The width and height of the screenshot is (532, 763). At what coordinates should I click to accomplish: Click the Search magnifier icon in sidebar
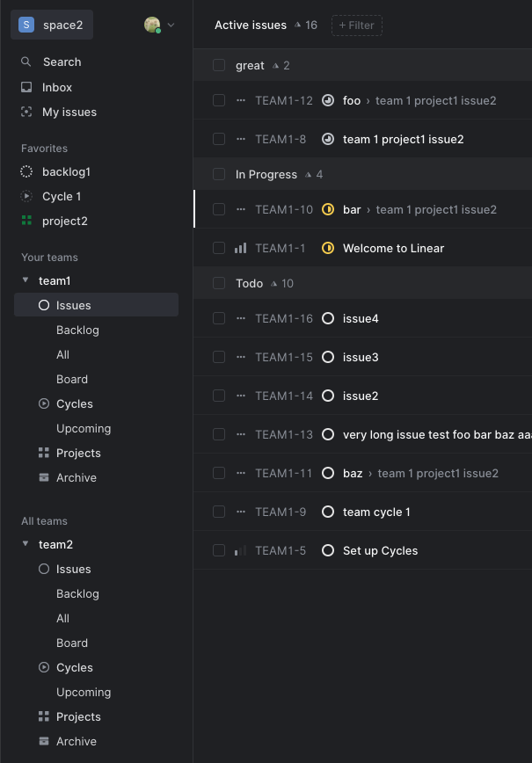click(x=26, y=62)
